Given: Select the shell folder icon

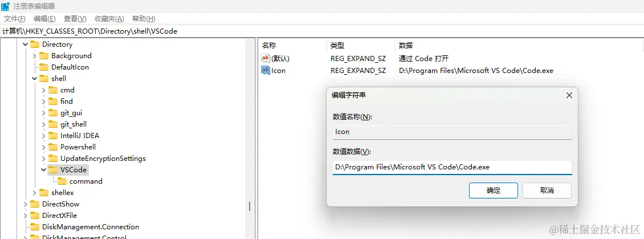Looking at the screenshot, I should pyautogui.click(x=43, y=79).
